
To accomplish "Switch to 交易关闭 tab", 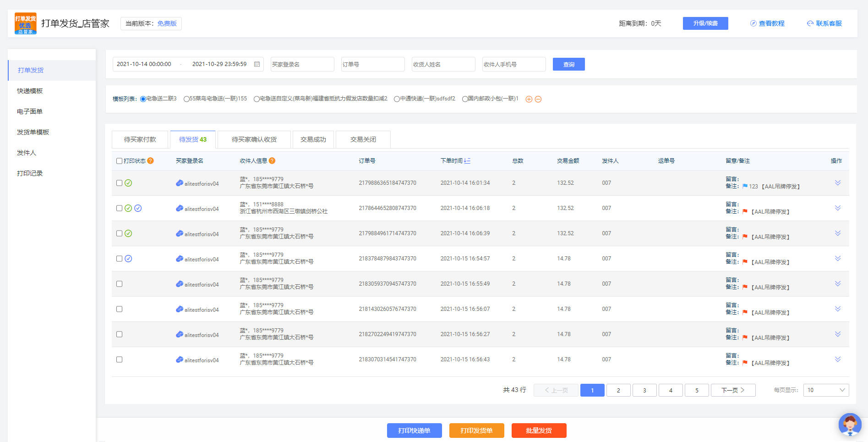I will point(363,139).
